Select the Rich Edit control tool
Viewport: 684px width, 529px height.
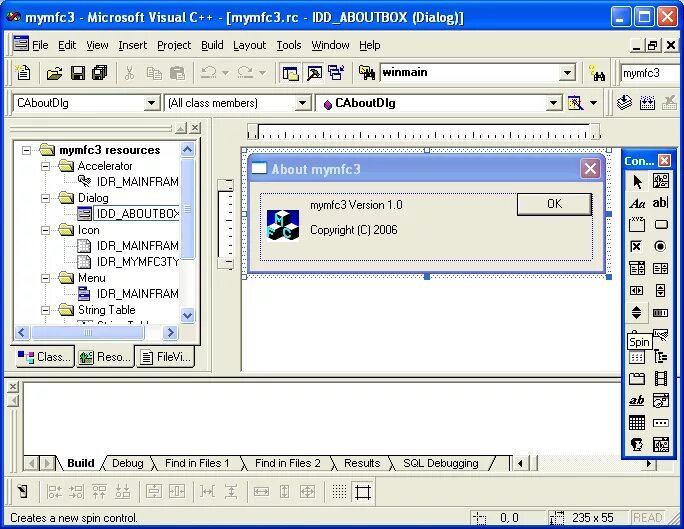[x=637, y=400]
